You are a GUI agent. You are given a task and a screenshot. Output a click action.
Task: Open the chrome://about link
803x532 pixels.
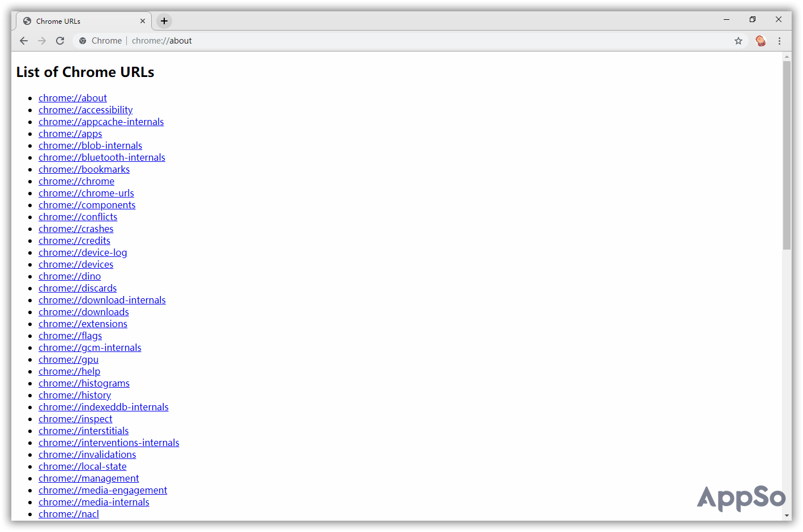[72, 98]
